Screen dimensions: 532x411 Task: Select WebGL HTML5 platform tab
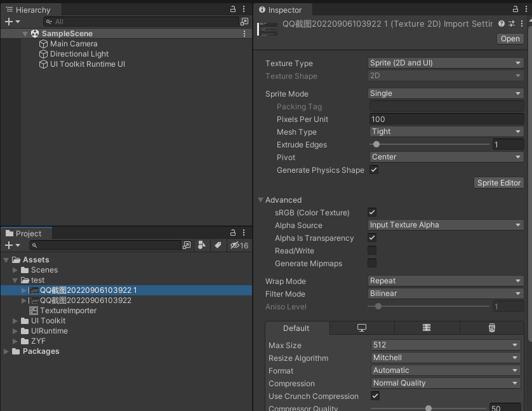pos(491,328)
